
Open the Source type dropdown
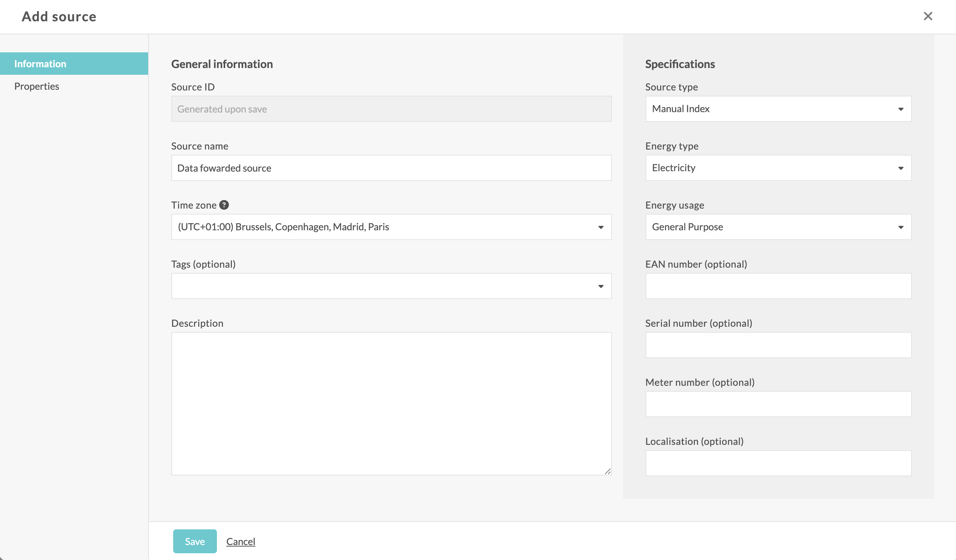coord(778,109)
